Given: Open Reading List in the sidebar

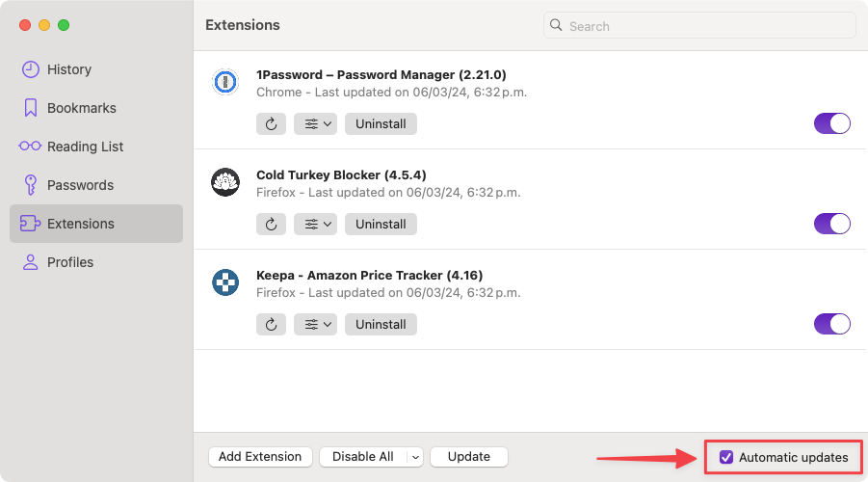Looking at the screenshot, I should 96,147.
